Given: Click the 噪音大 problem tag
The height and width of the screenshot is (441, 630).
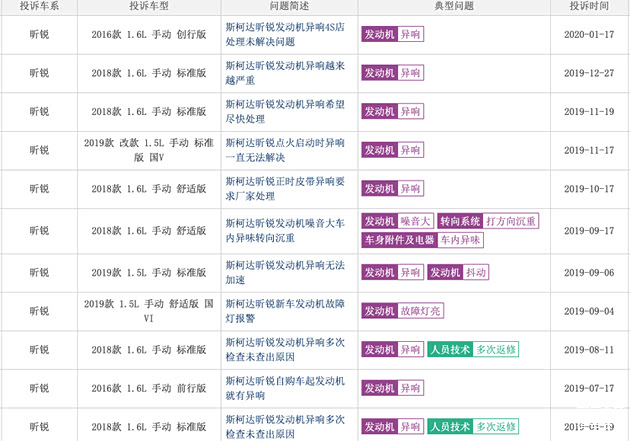Looking at the screenshot, I should tap(414, 221).
